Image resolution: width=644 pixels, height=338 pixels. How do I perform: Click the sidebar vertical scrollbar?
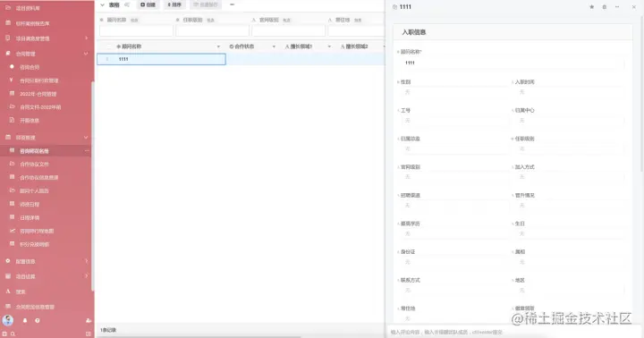92,186
